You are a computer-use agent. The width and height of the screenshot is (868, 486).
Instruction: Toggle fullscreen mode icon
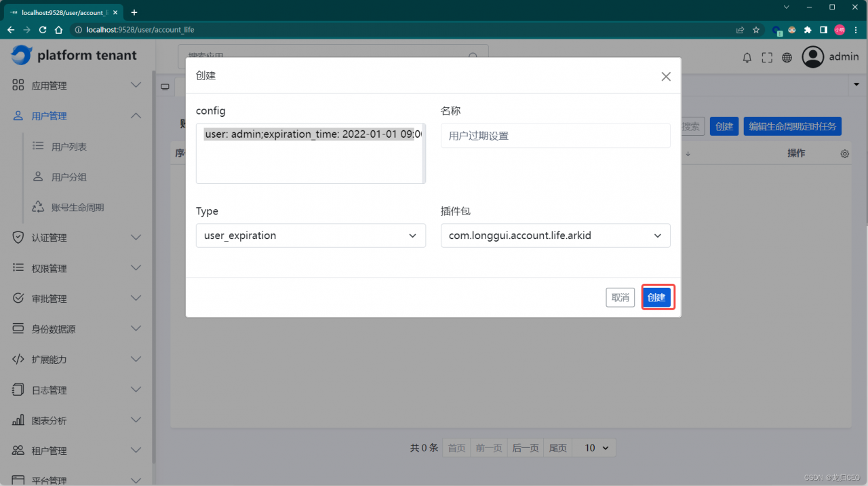[x=767, y=58]
